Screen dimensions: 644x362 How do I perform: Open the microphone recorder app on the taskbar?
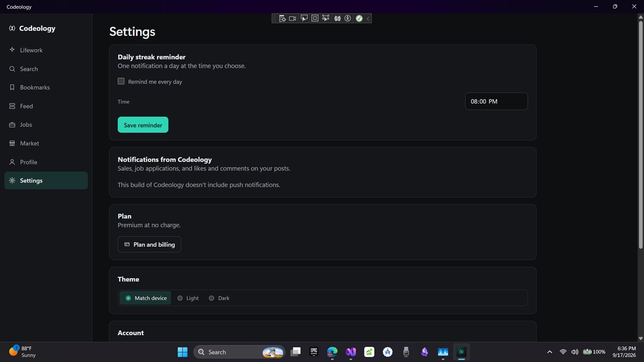(406, 352)
